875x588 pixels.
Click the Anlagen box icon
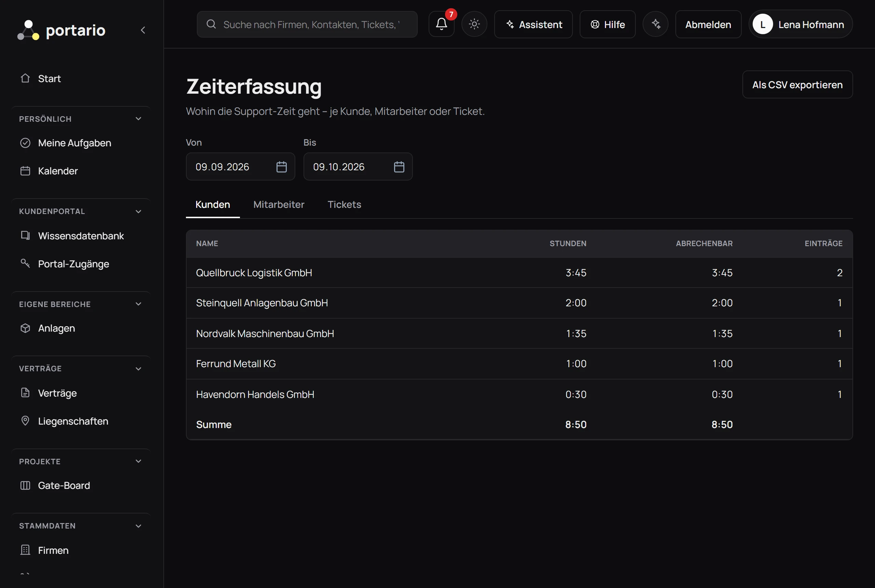point(25,328)
